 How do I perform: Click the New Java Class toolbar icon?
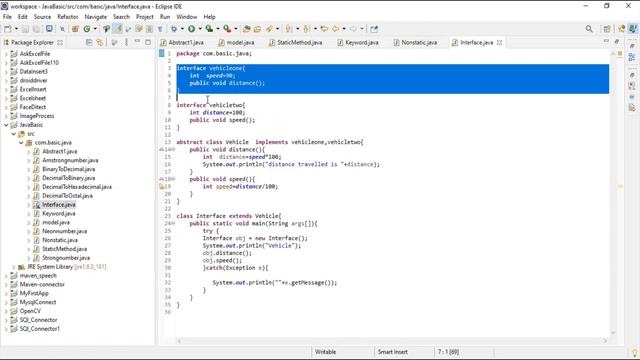click(87, 29)
